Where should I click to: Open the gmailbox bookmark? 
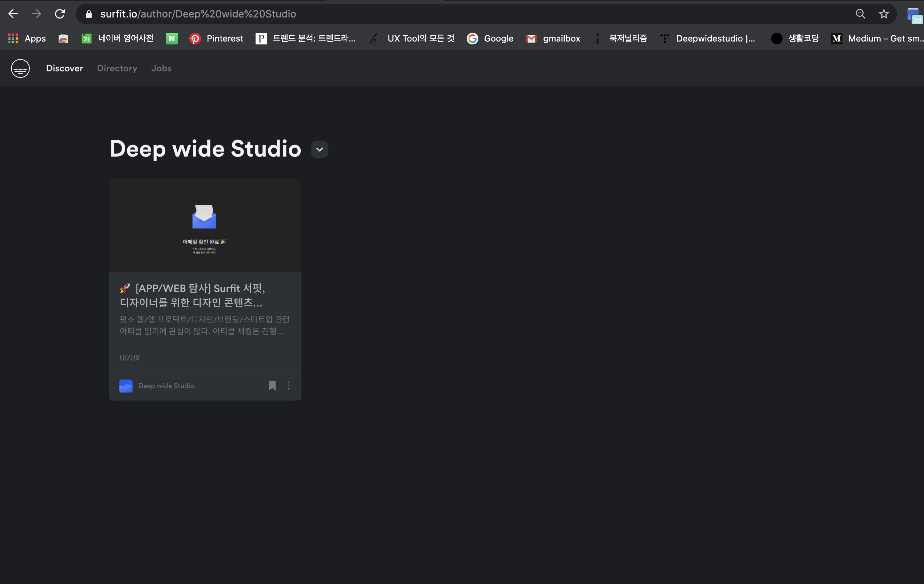click(553, 38)
